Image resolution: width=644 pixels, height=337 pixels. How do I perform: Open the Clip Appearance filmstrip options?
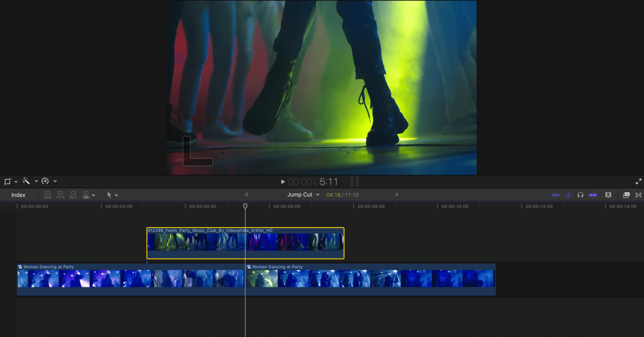[x=608, y=195]
